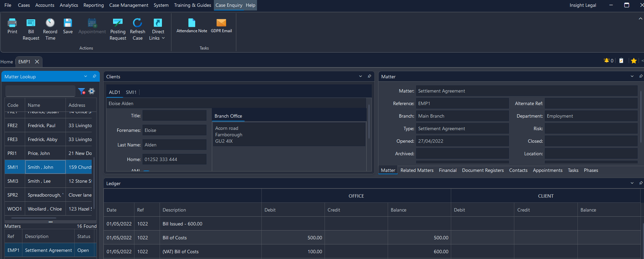Click the Ledger Description column header
Viewport: 644px width, 259px height.
(x=210, y=210)
